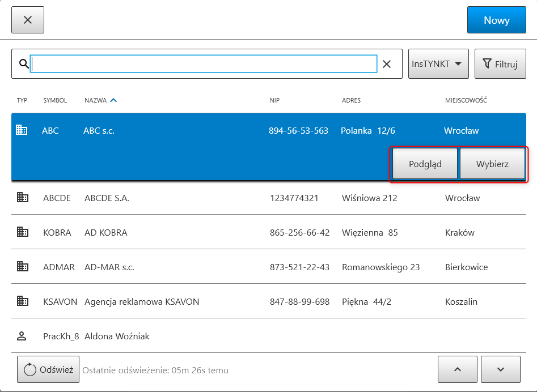
Task: Clear search with the X icon
Action: click(x=387, y=64)
